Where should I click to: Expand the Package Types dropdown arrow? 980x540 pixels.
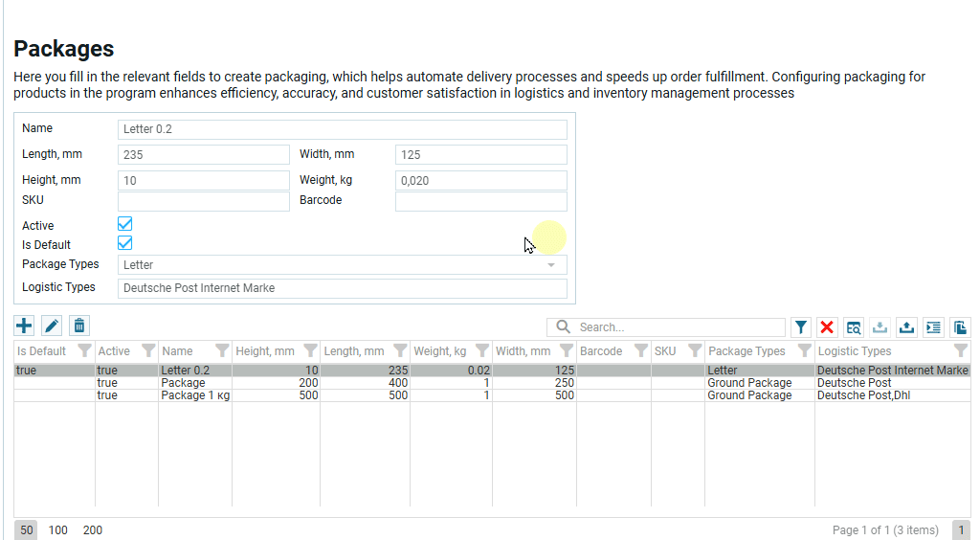(551, 265)
